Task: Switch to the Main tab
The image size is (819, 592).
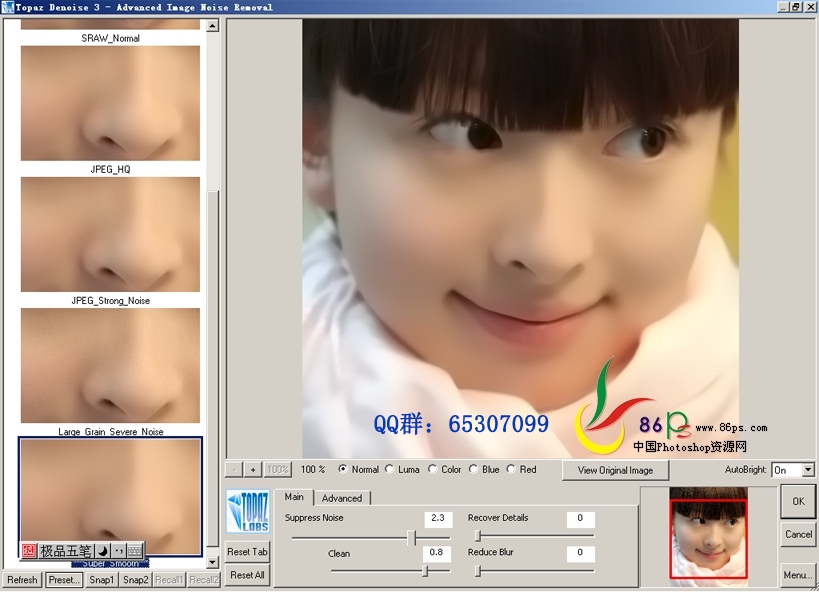Action: [x=294, y=497]
